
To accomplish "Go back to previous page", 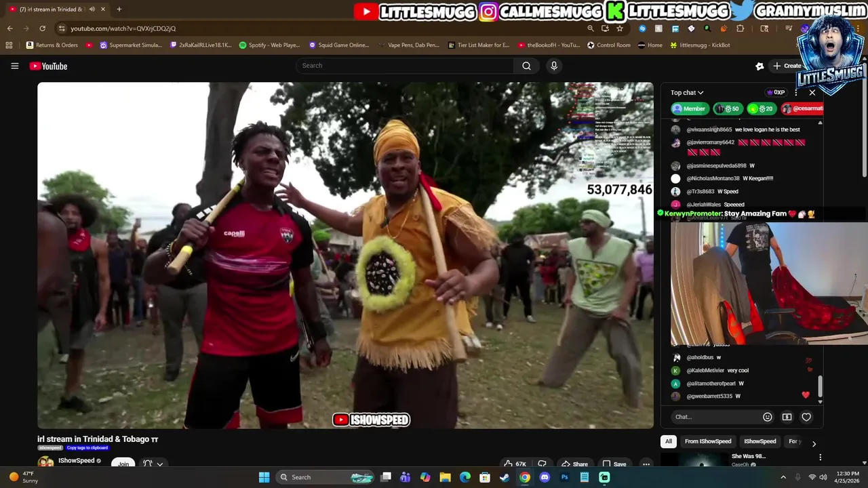I will tap(9, 28).
